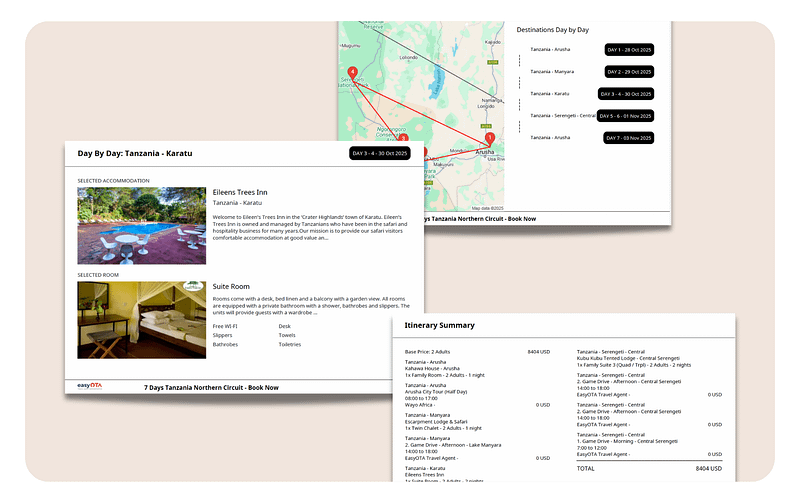
Task: Select DAY 3 - 4 badge in destinations list
Action: 625,93
